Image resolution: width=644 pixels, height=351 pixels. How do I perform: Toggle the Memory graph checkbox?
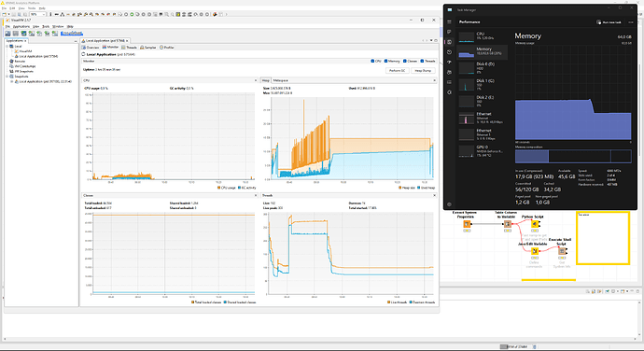click(385, 61)
